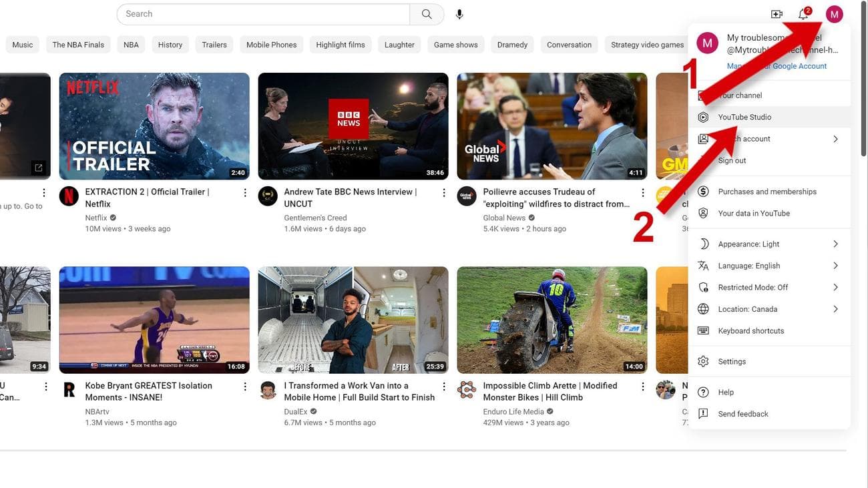
Task: Open EXTRACTION 2 Official Trailer title
Action: click(x=148, y=198)
